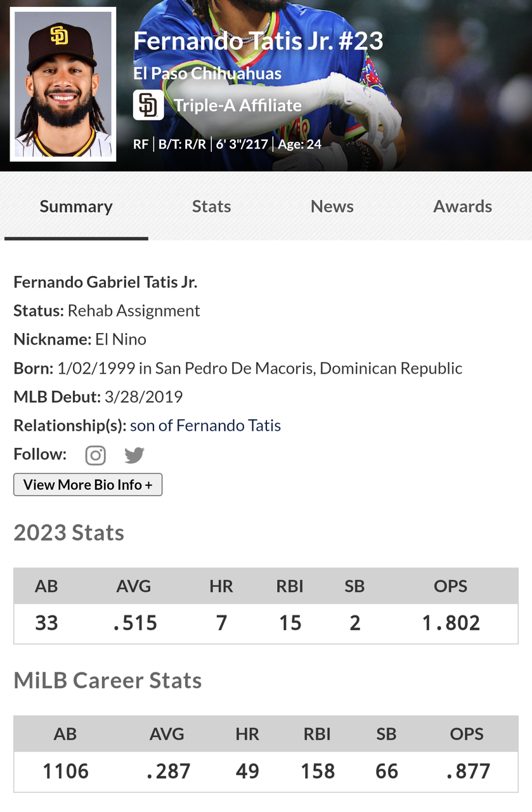The height and width of the screenshot is (812, 532).
Task: Click the 2023 Stats heading
Action: [69, 532]
